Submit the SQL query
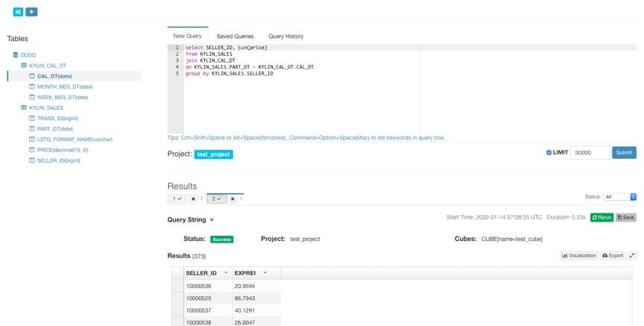This screenshot has width=644, height=326. (x=624, y=153)
